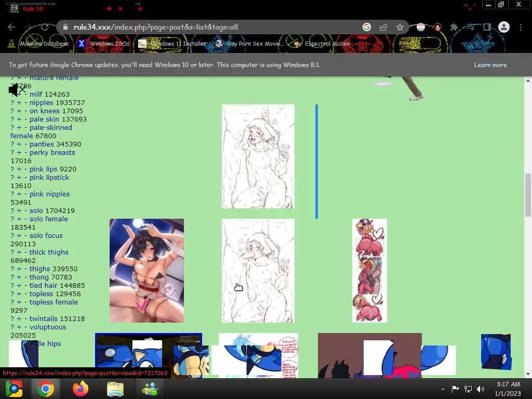Select the Rule 34 browser tab
Viewport: 532px width, 399px height.
65,9
